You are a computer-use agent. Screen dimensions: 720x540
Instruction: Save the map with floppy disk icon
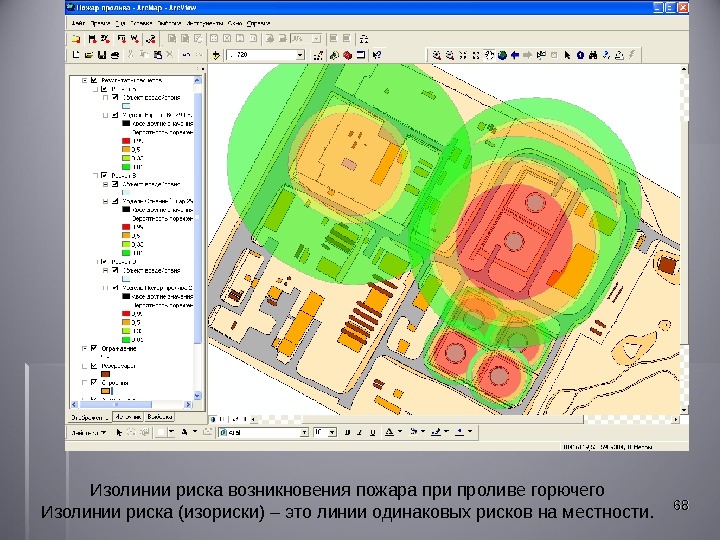point(102,55)
